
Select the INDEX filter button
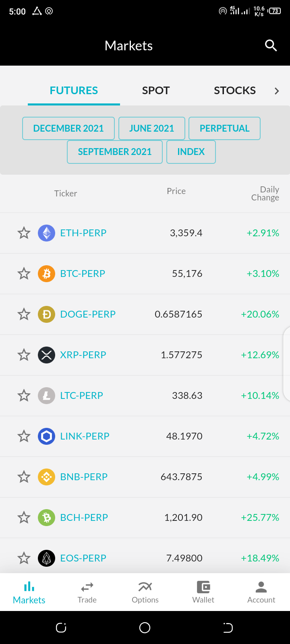[x=191, y=152]
